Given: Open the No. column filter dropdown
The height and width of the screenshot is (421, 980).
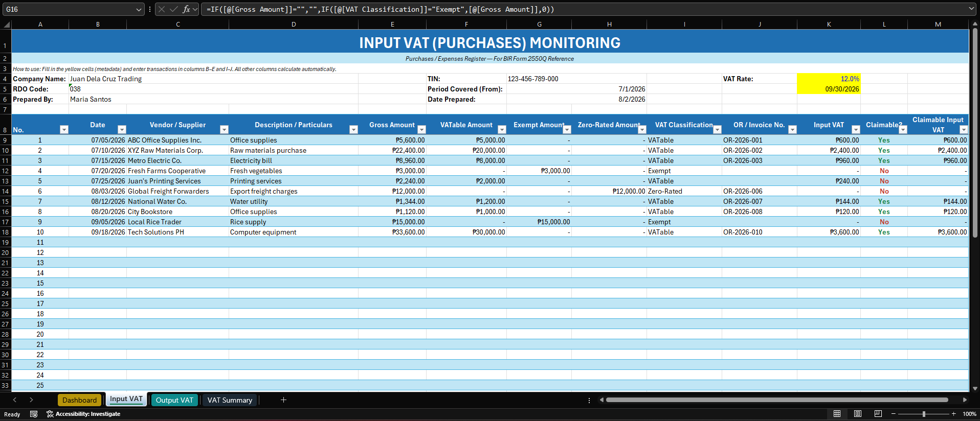Looking at the screenshot, I should pos(64,130).
